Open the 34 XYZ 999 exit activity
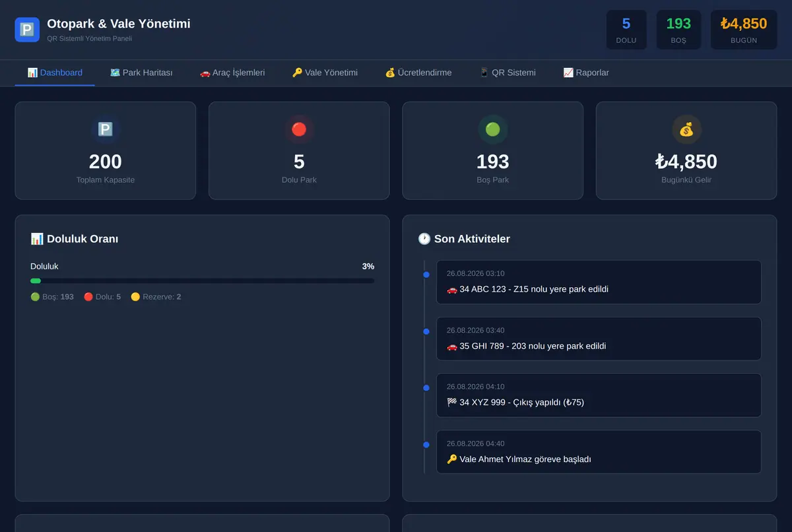The image size is (792, 532). [x=599, y=395]
